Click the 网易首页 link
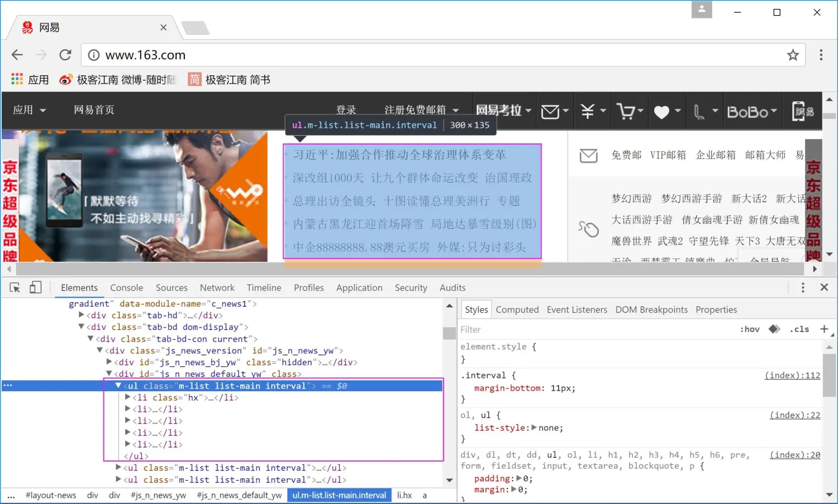 pyautogui.click(x=94, y=110)
